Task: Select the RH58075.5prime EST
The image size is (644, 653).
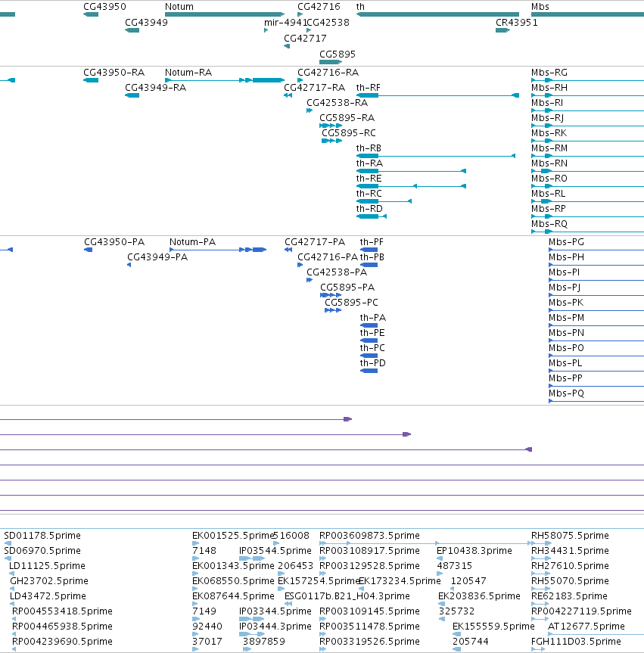Action: point(541,543)
